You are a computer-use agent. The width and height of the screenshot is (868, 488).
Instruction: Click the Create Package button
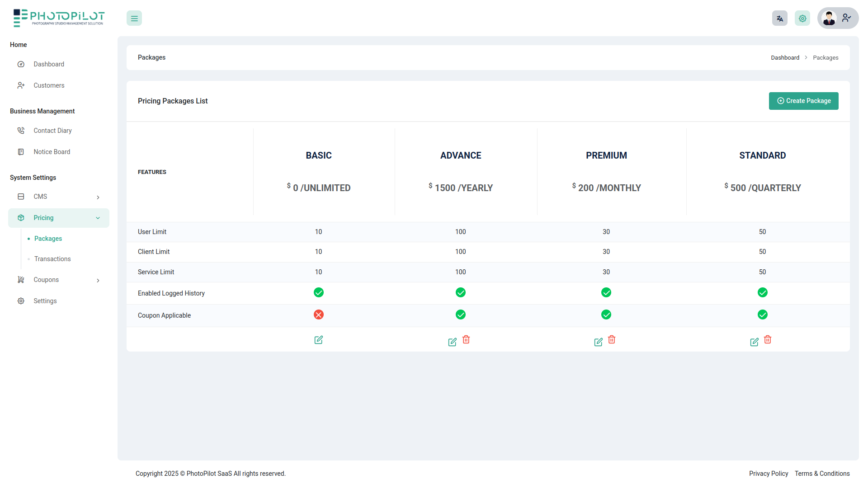(x=803, y=101)
